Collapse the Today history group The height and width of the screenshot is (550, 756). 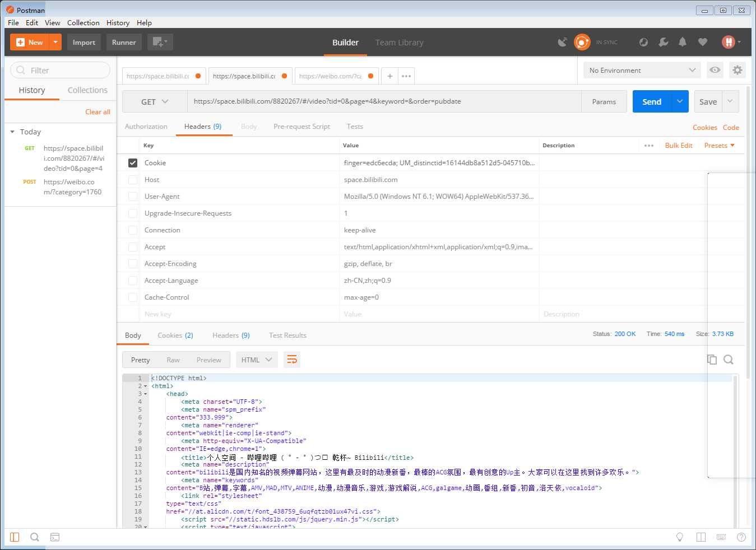click(x=12, y=132)
